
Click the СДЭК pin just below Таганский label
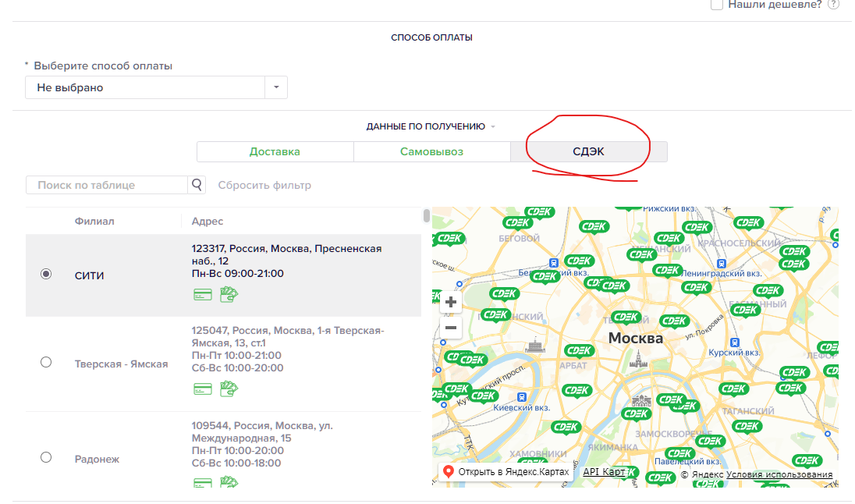[747, 427]
